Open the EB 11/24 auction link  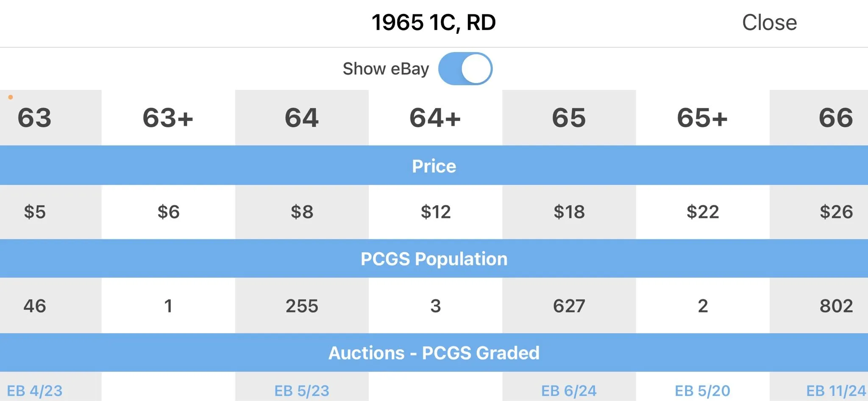coord(836,390)
